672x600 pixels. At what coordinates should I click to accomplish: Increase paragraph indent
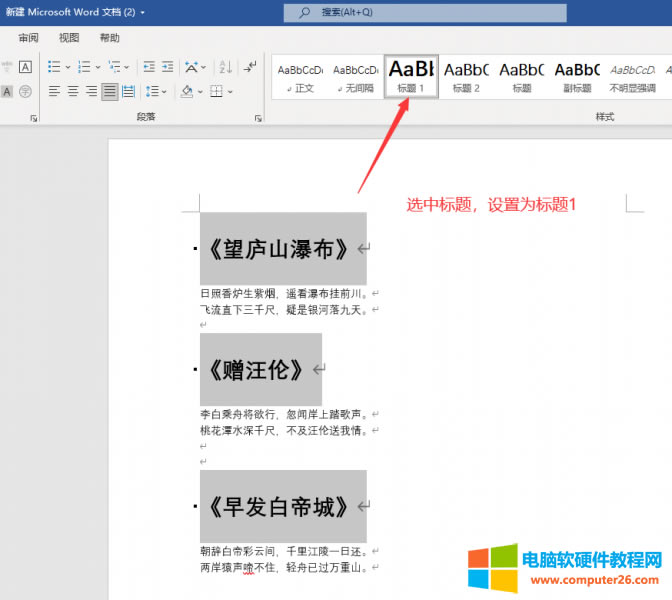coord(168,67)
